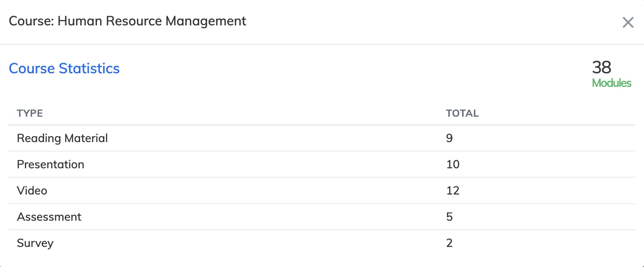Click the green Modules label
Image resolution: width=644 pixels, height=267 pixels.
tap(612, 83)
